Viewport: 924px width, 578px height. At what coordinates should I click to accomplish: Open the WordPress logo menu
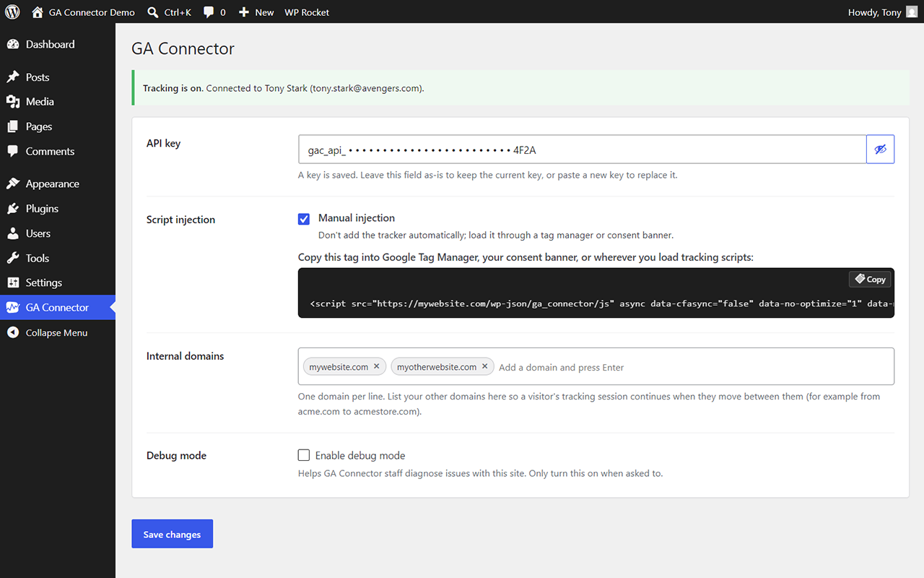[x=12, y=12]
